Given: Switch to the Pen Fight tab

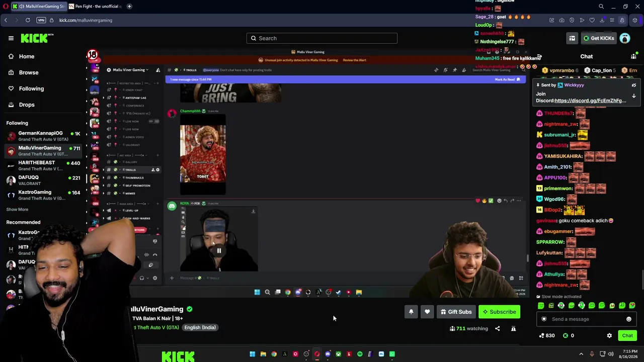Looking at the screenshot, I should click(95, 7).
